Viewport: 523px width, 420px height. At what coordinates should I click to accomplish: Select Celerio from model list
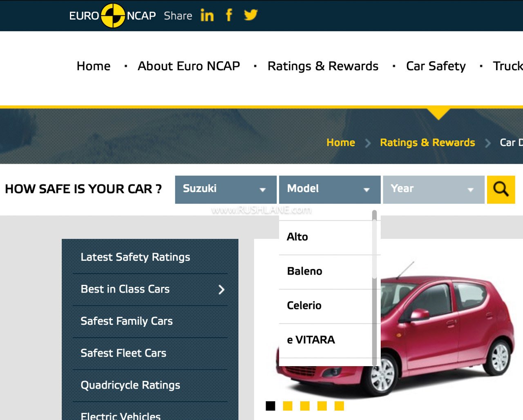326,306
